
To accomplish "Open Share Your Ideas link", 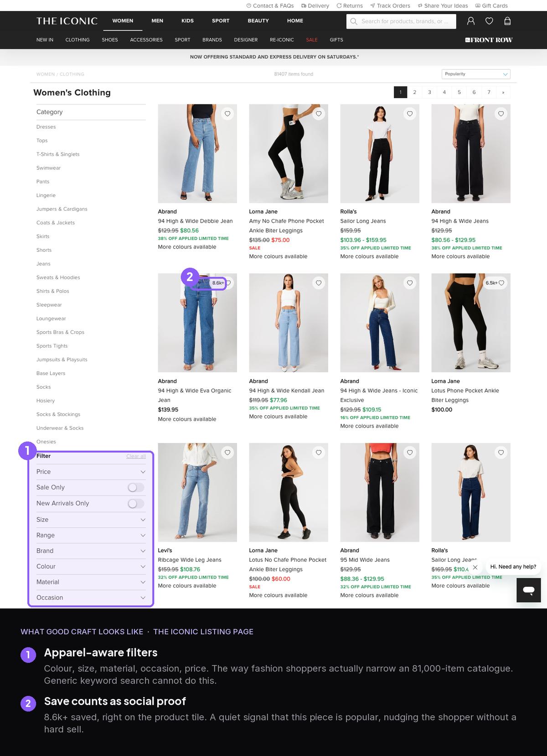I will tap(443, 6).
